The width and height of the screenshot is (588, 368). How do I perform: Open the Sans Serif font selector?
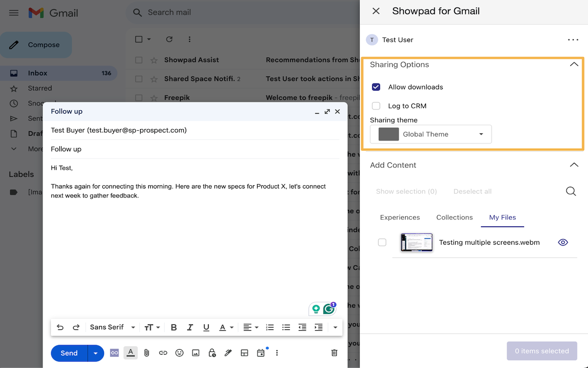[x=112, y=327]
